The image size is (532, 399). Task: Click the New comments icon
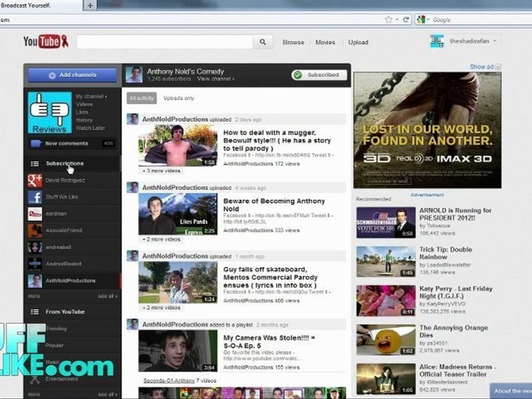click(x=35, y=144)
